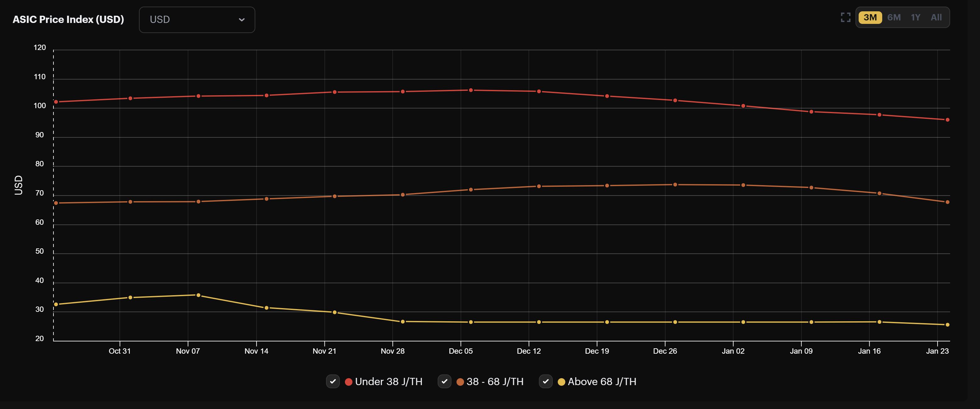Image resolution: width=980 pixels, height=409 pixels.
Task: Disable the Above 68 J/TH series checkbox
Action: (545, 381)
